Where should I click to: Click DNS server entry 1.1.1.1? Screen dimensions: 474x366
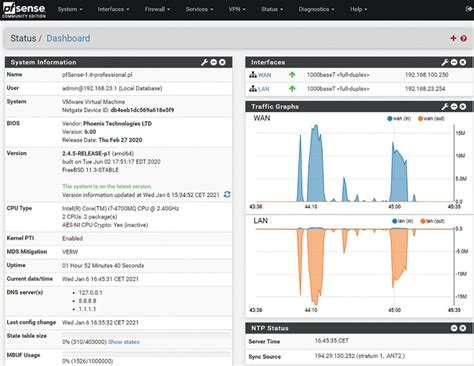pos(87,309)
